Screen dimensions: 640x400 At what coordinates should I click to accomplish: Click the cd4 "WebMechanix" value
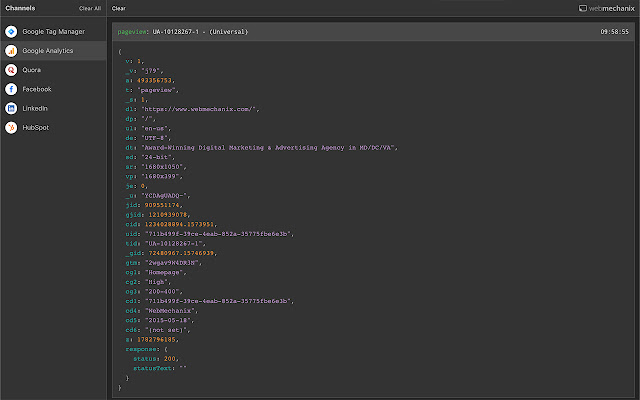[169, 311]
